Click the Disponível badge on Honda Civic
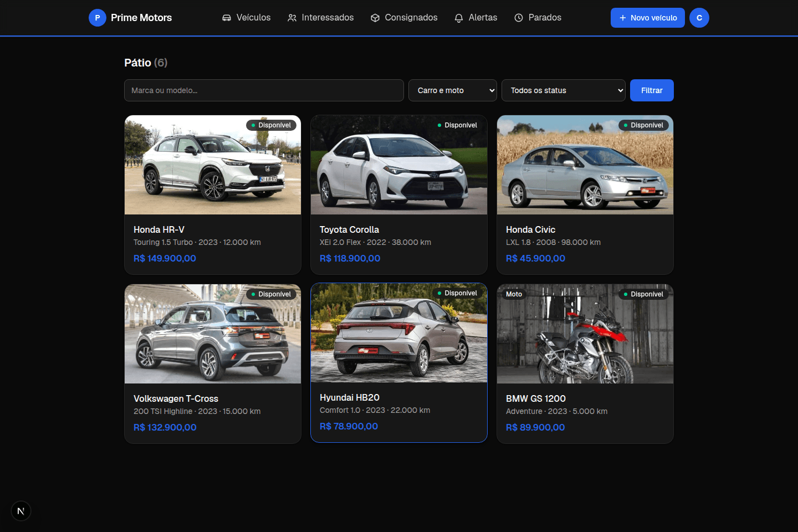The width and height of the screenshot is (798, 532). point(643,125)
